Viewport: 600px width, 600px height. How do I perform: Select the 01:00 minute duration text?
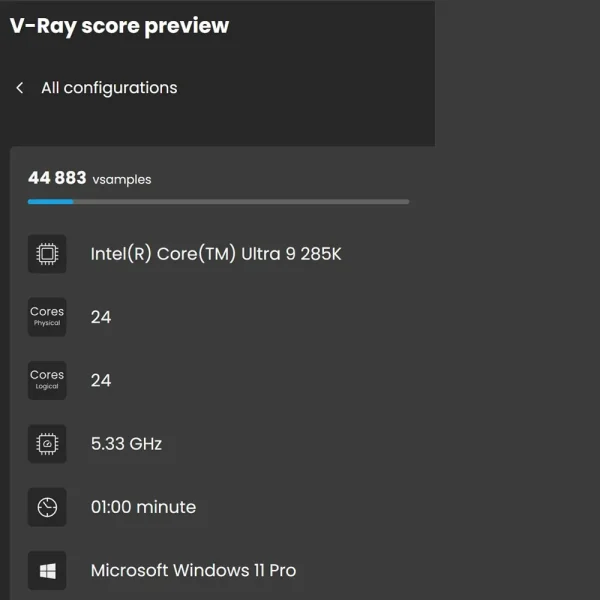pos(143,507)
